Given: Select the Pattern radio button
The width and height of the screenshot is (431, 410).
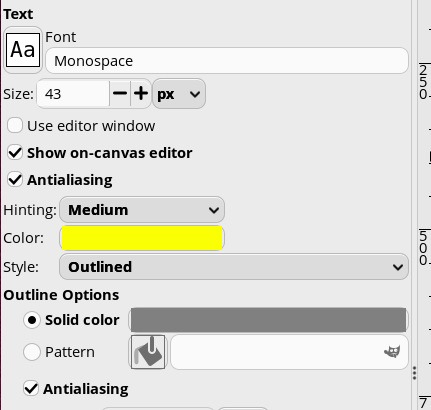Looking at the screenshot, I should point(32,352).
